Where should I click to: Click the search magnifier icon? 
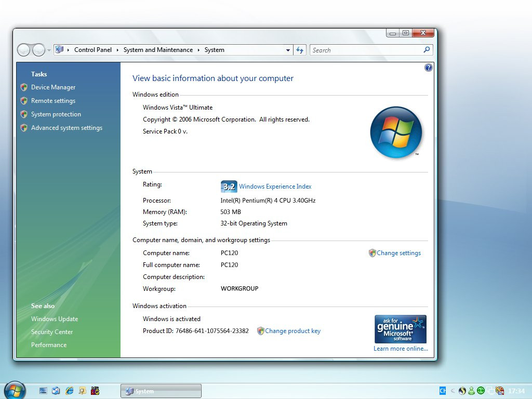tap(427, 50)
